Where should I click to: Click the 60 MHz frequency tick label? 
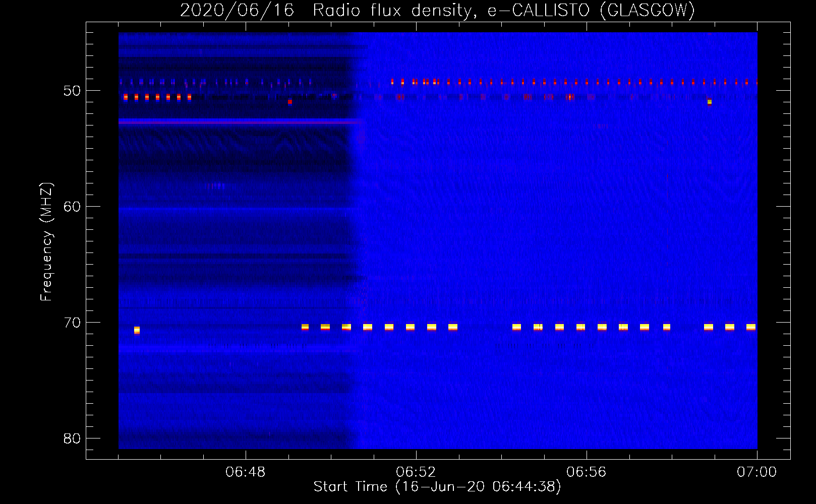pos(72,207)
